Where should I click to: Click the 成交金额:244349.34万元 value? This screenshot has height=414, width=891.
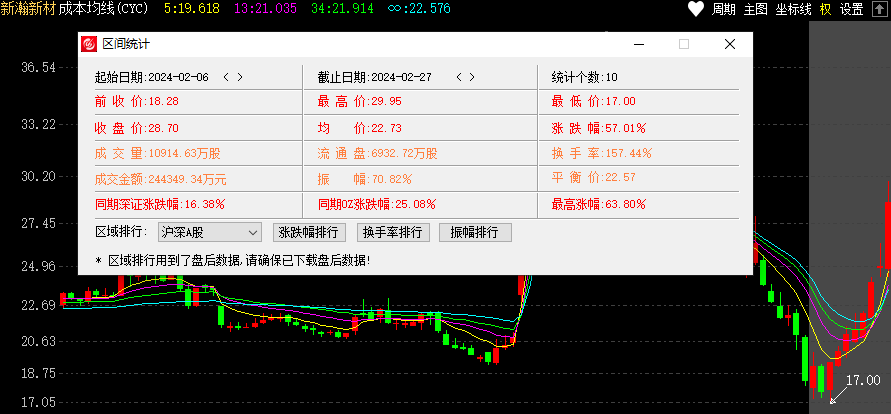tap(161, 180)
